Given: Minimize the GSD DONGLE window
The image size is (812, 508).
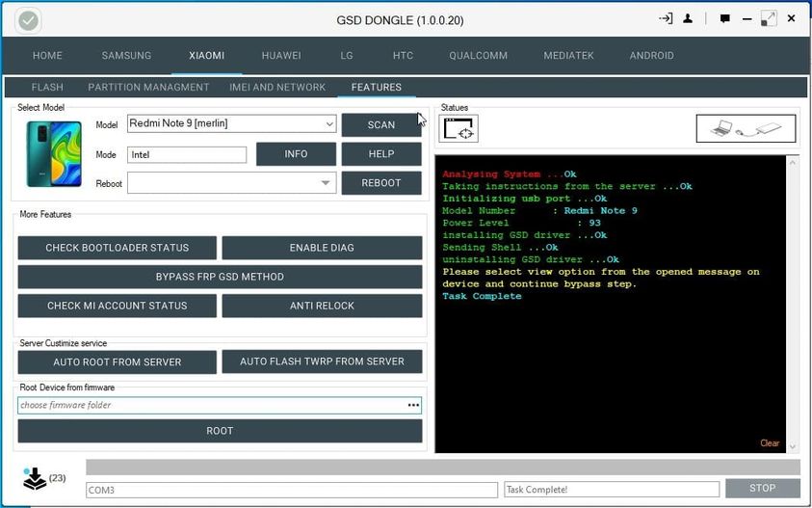Looking at the screenshot, I should pyautogui.click(x=747, y=19).
